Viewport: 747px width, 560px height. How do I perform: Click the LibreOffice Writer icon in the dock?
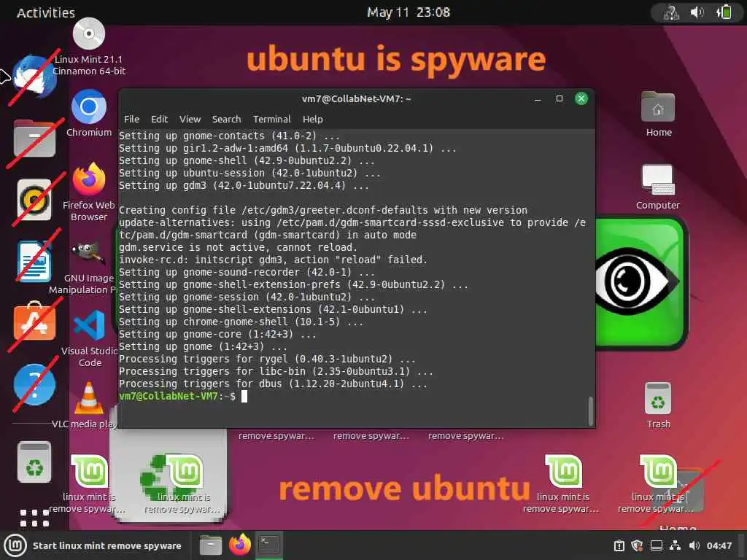34,261
